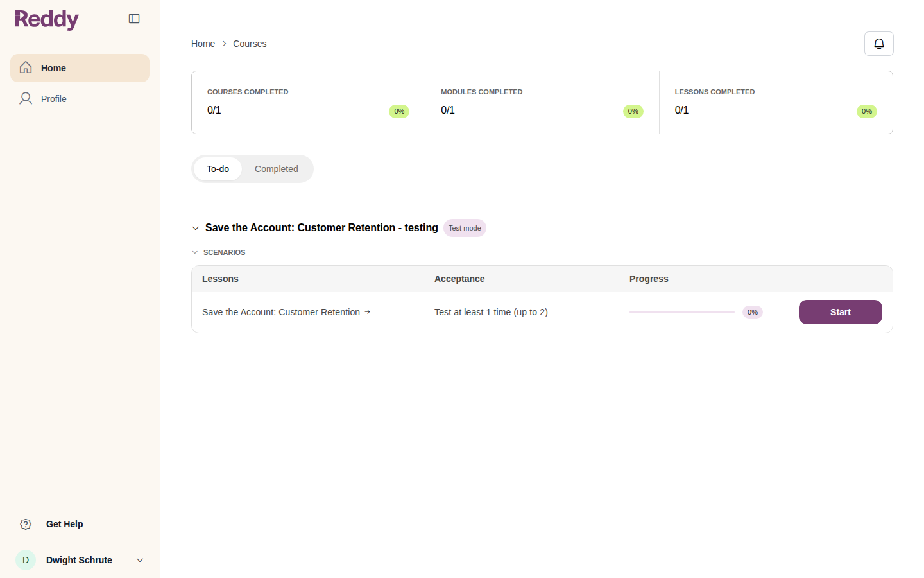Click the 0/1 value under Modules Completed
924x578 pixels.
pyautogui.click(x=448, y=110)
